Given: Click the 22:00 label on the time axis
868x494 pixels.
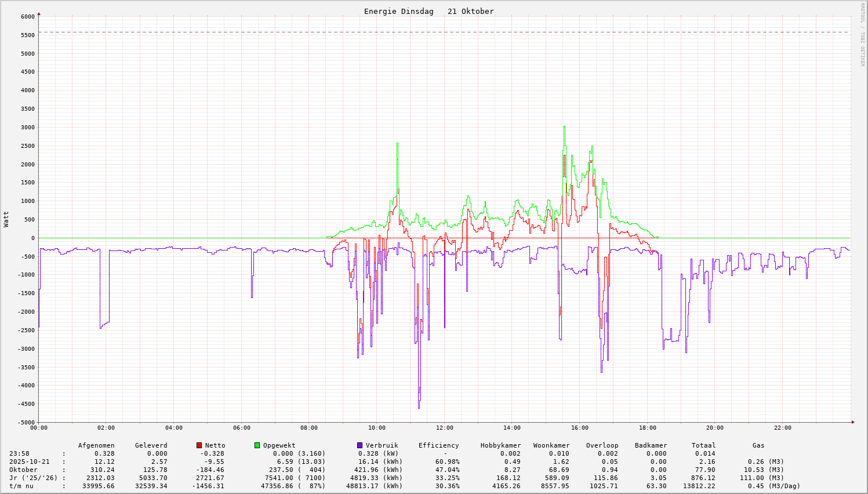Looking at the screenshot, I should 782,428.
